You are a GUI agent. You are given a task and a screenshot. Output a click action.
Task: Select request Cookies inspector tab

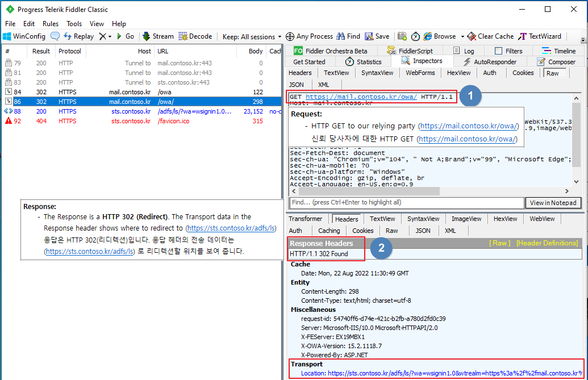(523, 73)
